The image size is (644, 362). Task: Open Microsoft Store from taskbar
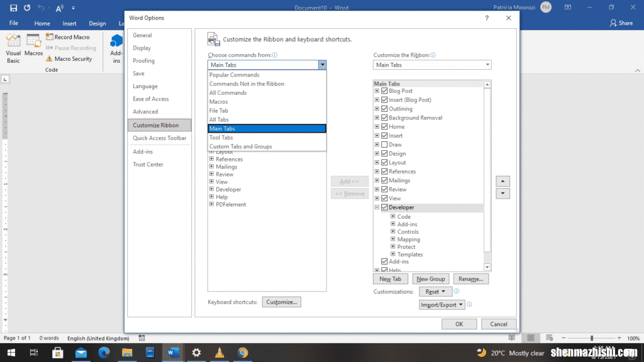click(x=57, y=353)
